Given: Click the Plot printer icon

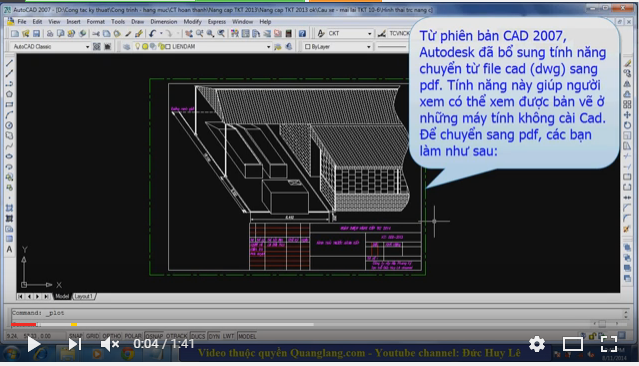Looking at the screenshot, I should tap(50, 33).
